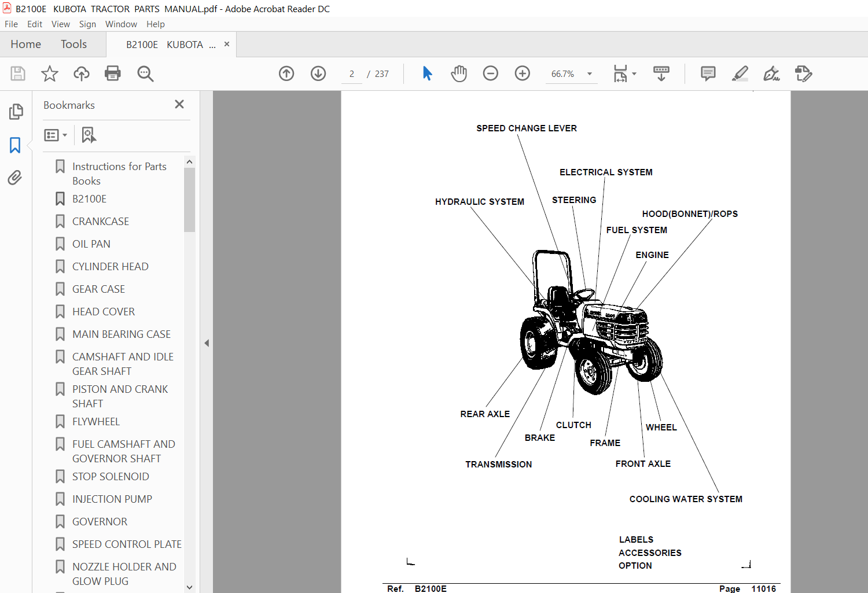This screenshot has height=593, width=868.
Task: Close the Bookmarks panel
Action: (x=179, y=104)
